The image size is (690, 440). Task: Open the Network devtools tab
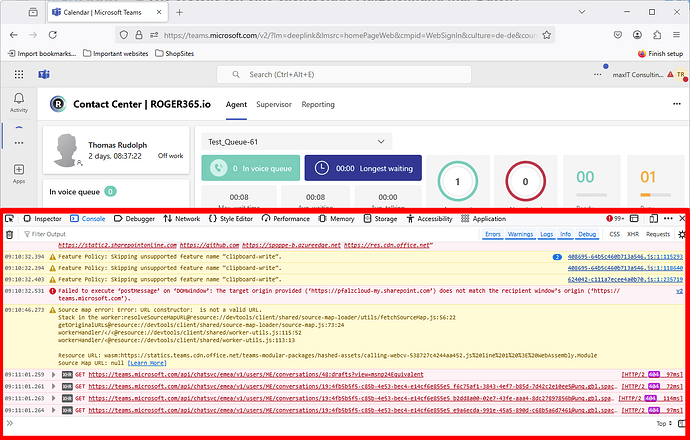coord(182,219)
